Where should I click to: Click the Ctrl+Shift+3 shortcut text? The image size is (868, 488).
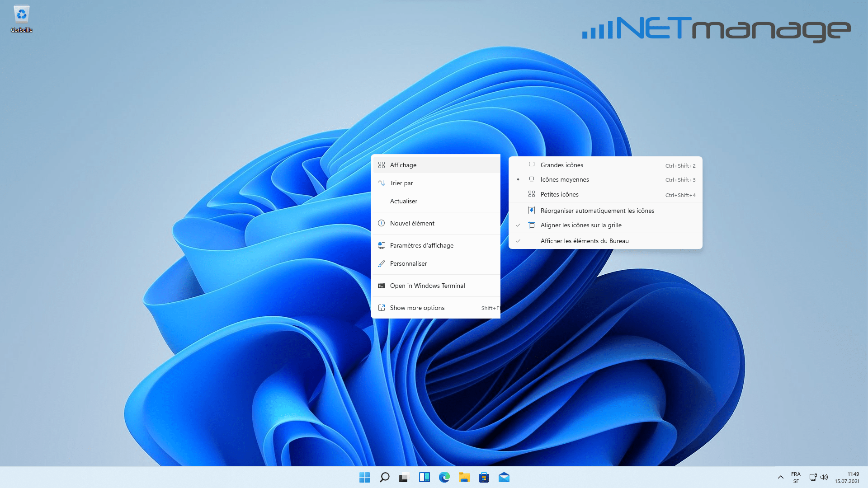click(680, 180)
